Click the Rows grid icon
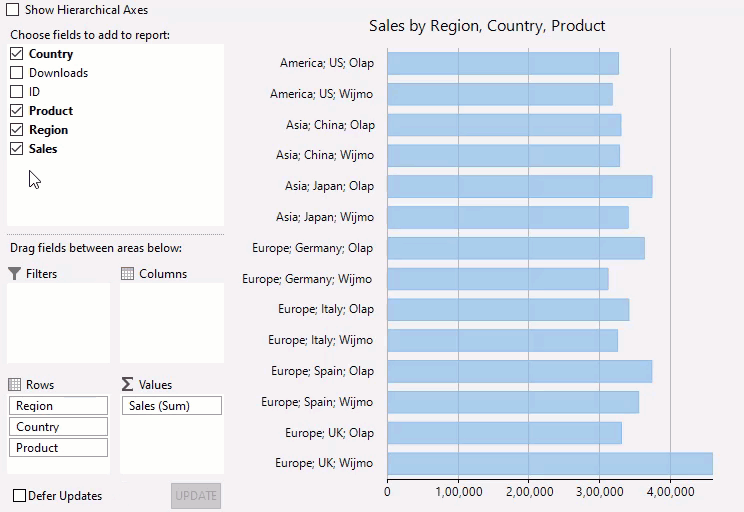The height and width of the screenshot is (512, 744). (14, 385)
